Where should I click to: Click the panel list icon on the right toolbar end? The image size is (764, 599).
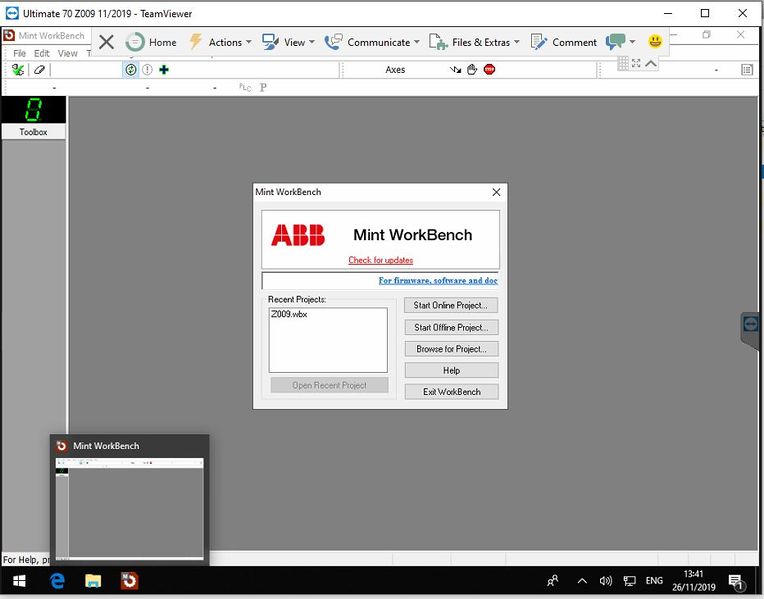pos(747,70)
